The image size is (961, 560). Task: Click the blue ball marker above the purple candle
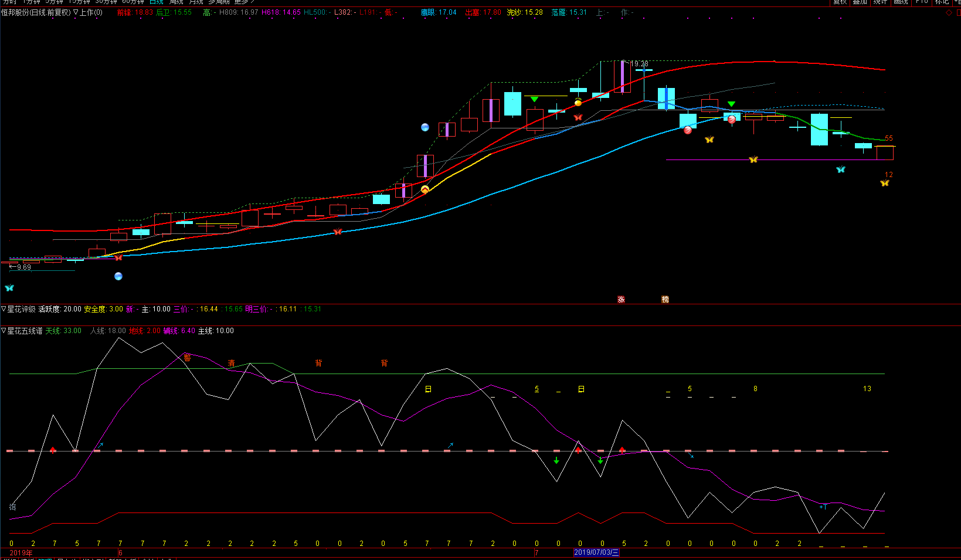point(425,127)
